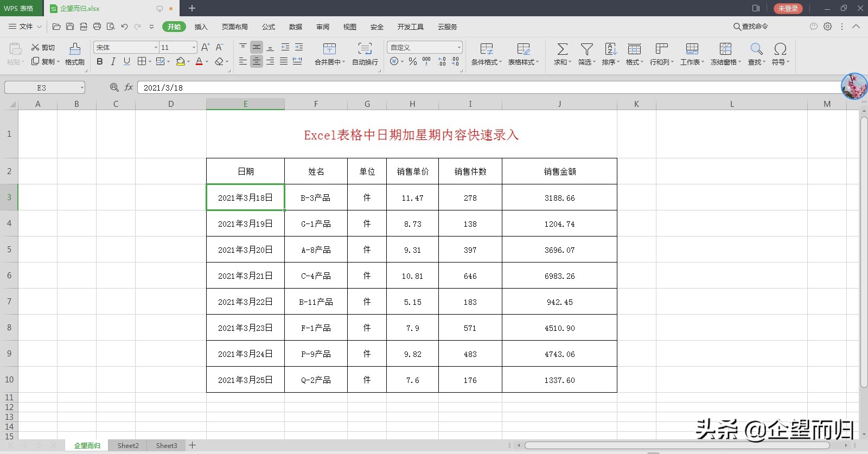The image size is (868, 454).
Task: Click the print icon in quick toolbar
Action: pyautogui.click(x=97, y=27)
